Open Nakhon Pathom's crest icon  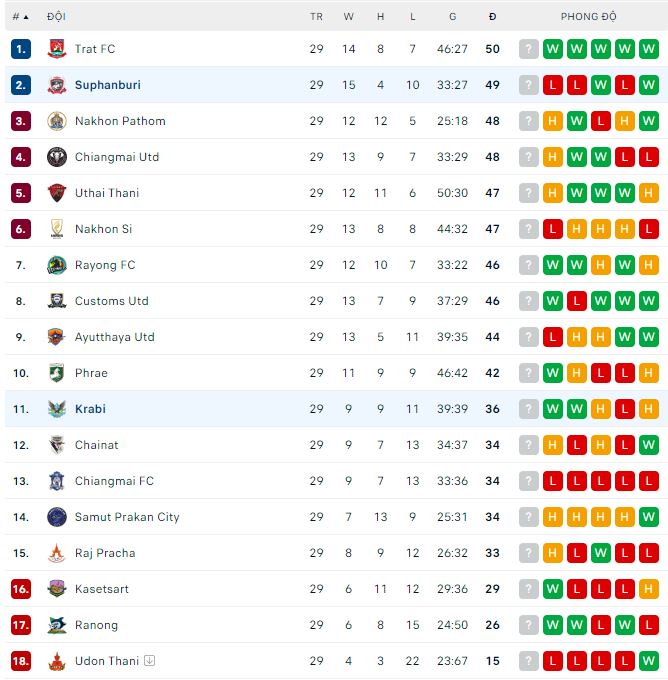pos(56,121)
